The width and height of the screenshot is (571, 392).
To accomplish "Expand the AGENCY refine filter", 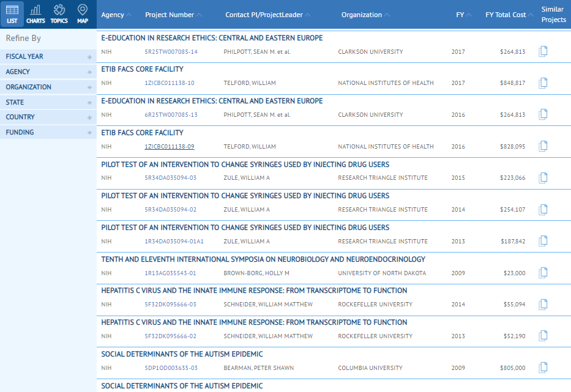I will (x=48, y=72).
